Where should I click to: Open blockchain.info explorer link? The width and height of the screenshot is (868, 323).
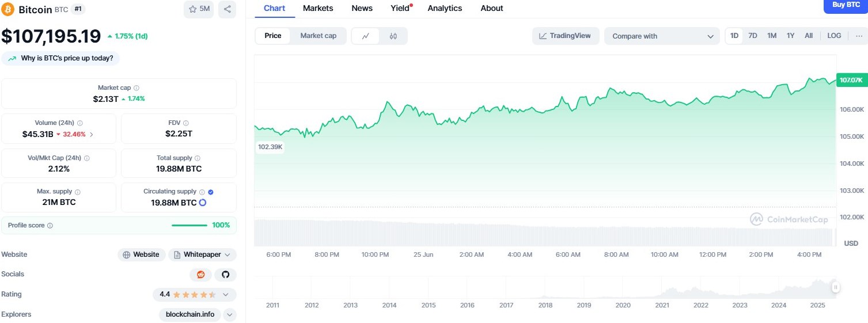point(190,314)
